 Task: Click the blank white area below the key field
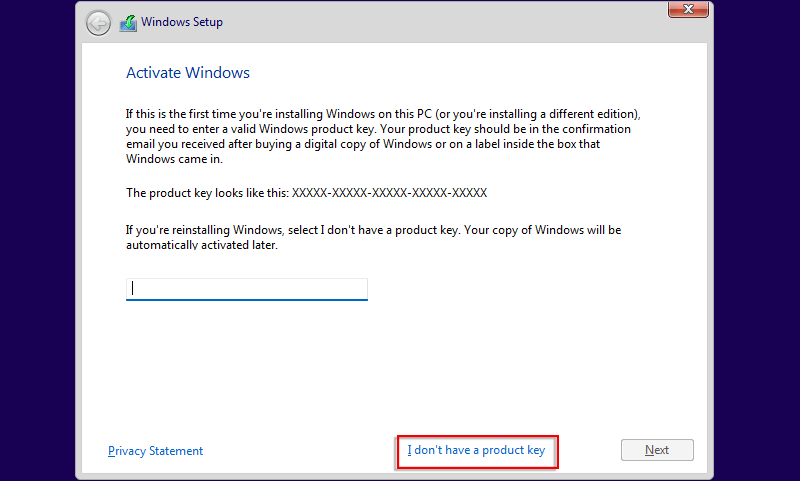(x=400, y=370)
